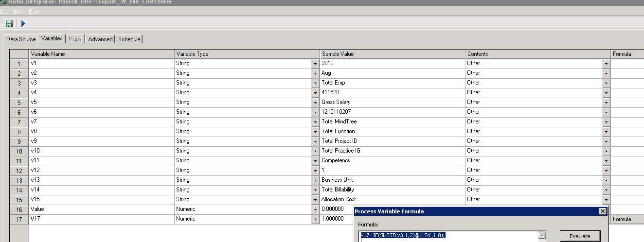Image resolution: width=644 pixels, height=242 pixels.
Task: Select row number 1 header
Action: (19, 64)
